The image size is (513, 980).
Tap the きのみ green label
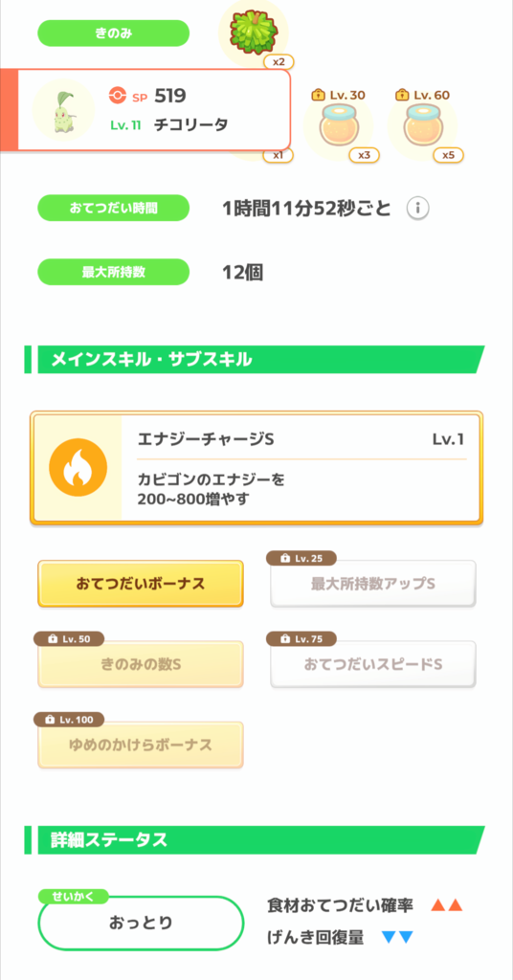[114, 33]
